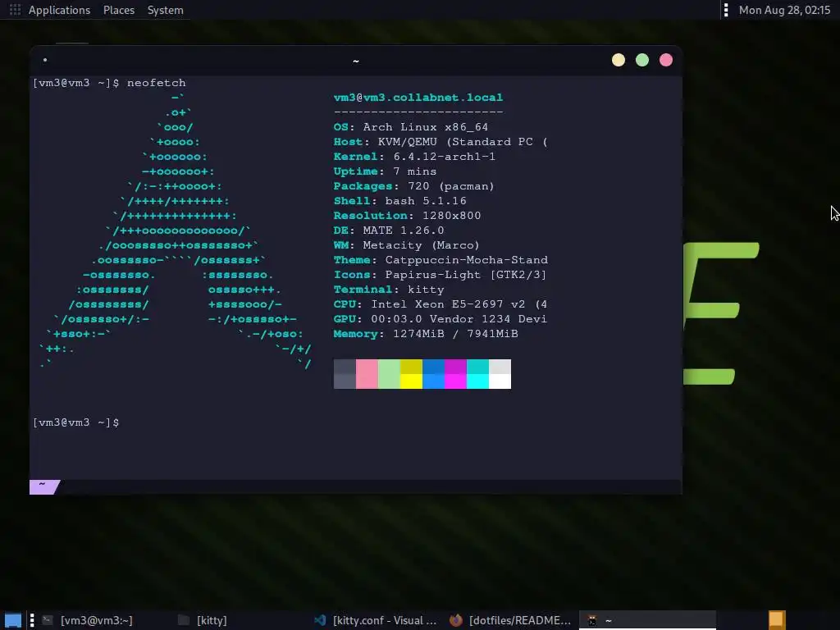Click the Host: KVM/QEMU line
Viewport: 840px width, 630px height.
[441, 142]
